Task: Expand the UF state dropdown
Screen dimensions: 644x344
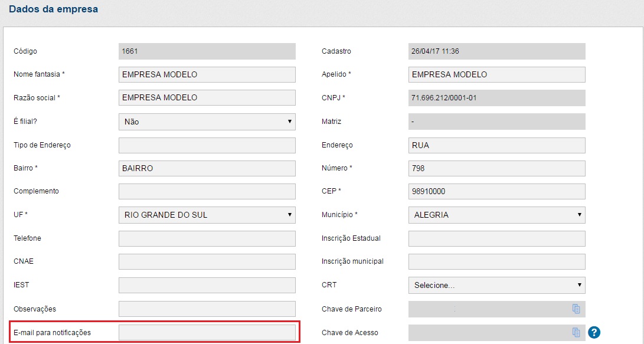Action: [x=207, y=215]
